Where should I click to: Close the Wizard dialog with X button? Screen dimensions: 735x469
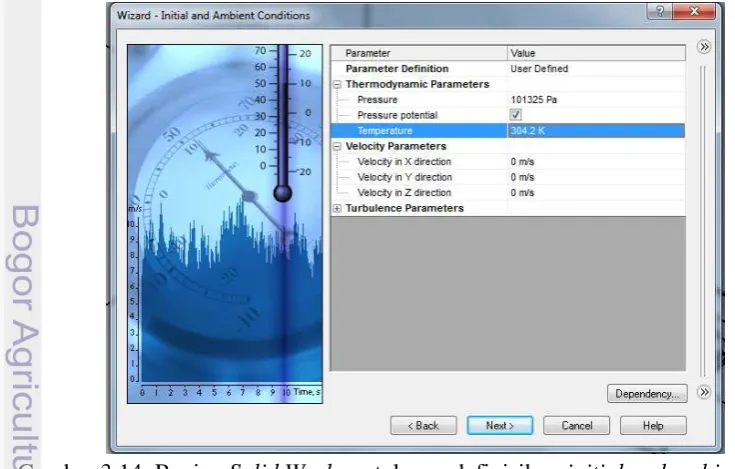click(x=694, y=12)
